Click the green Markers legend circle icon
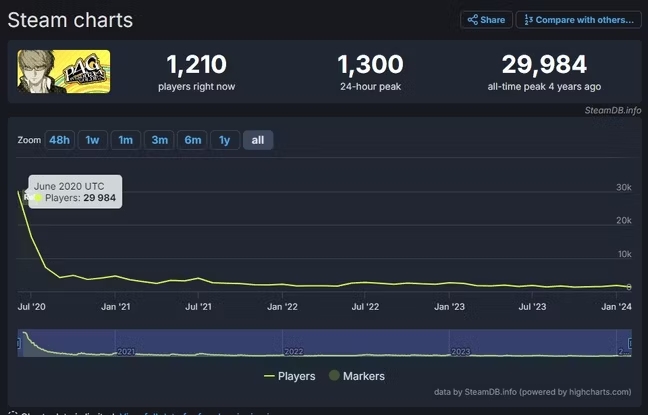The height and width of the screenshot is (415, 648). (334, 376)
